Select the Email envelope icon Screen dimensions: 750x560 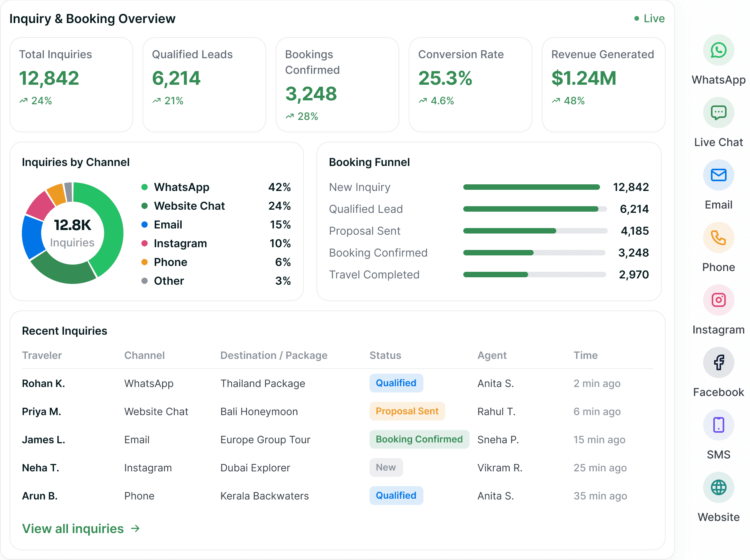tap(718, 175)
